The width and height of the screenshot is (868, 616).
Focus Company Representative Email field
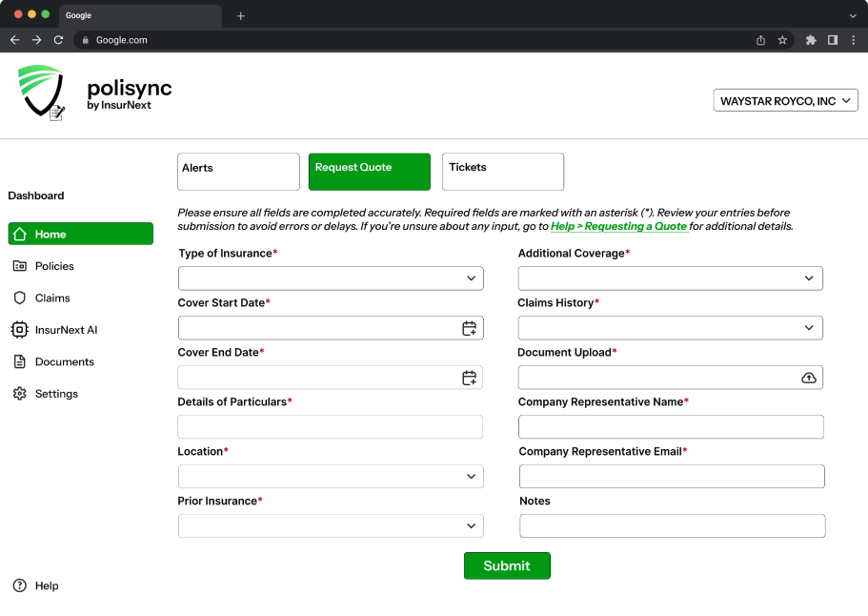point(672,477)
